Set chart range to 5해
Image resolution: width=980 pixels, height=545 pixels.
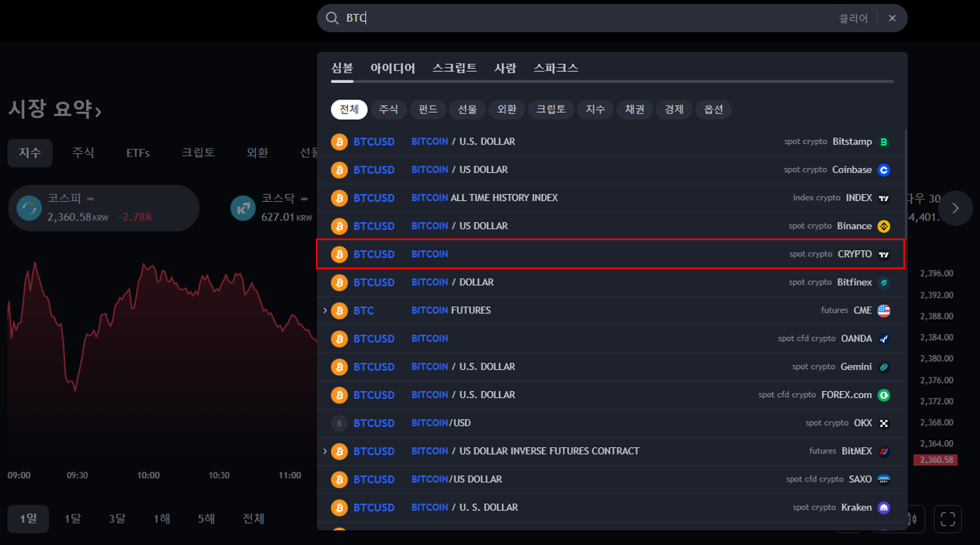click(206, 518)
